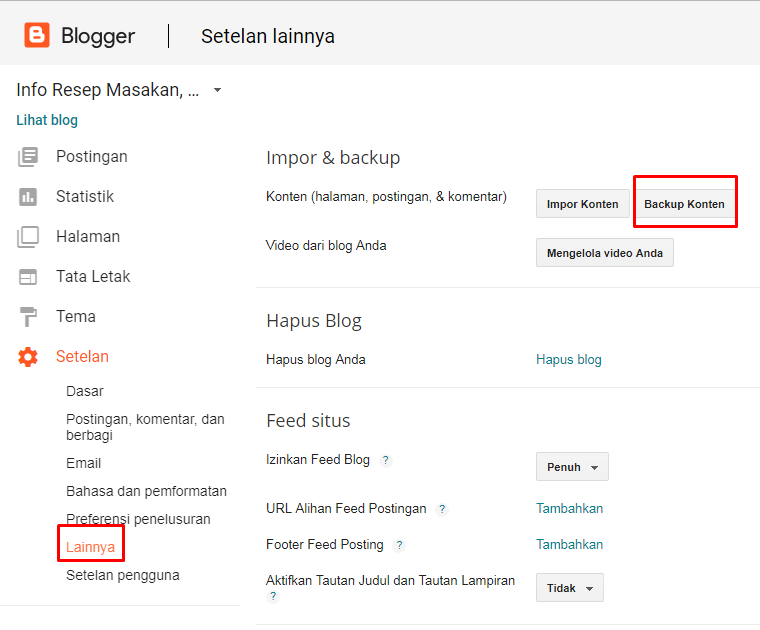Show help for URL Alihan Feed Postingan
Screen dimensions: 760x630
[442, 509]
